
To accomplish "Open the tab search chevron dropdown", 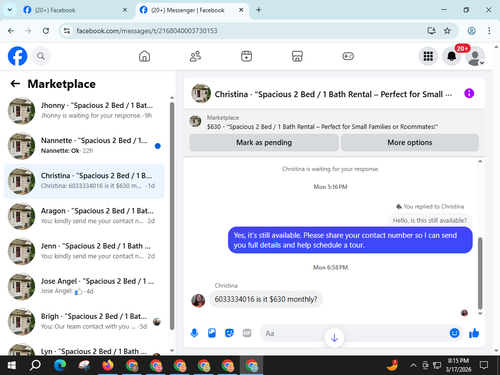I will [x=10, y=10].
